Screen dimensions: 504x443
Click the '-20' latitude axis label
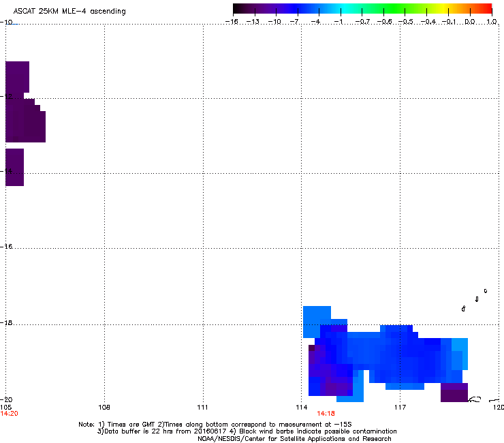[6, 399]
